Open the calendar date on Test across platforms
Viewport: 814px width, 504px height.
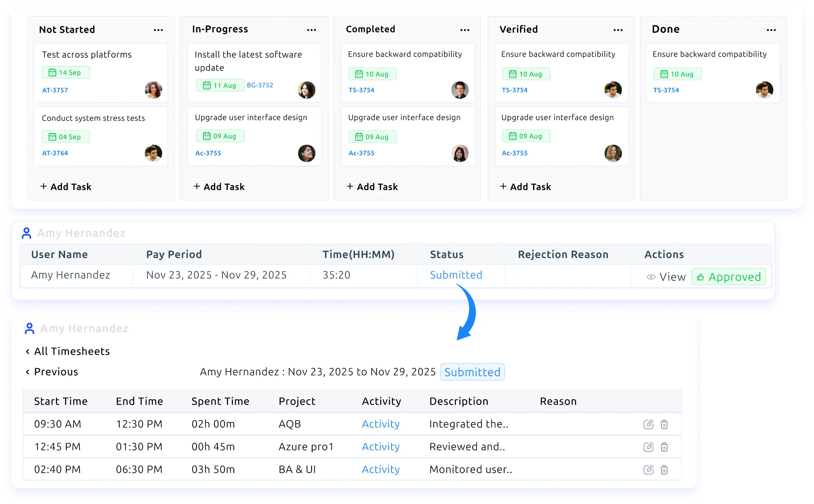(x=66, y=72)
